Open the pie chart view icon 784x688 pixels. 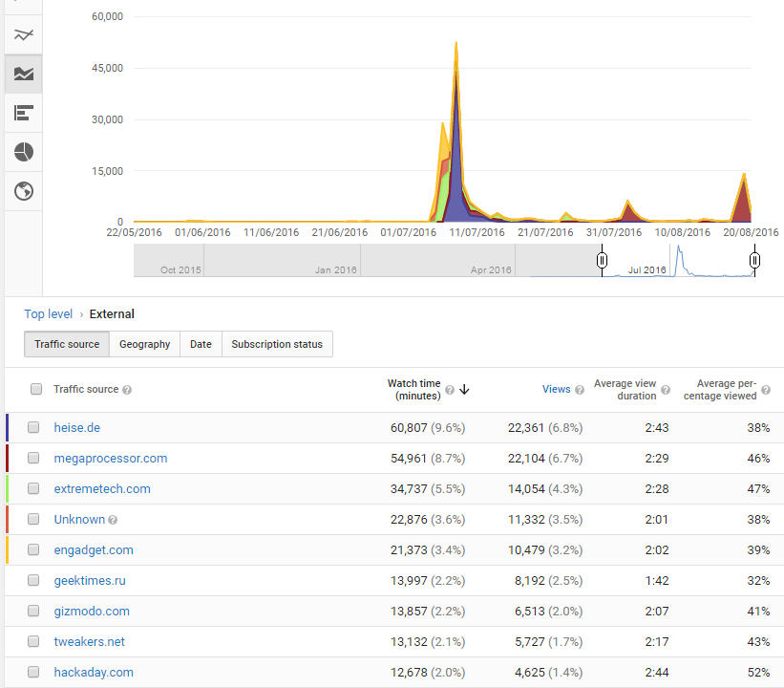(x=24, y=152)
